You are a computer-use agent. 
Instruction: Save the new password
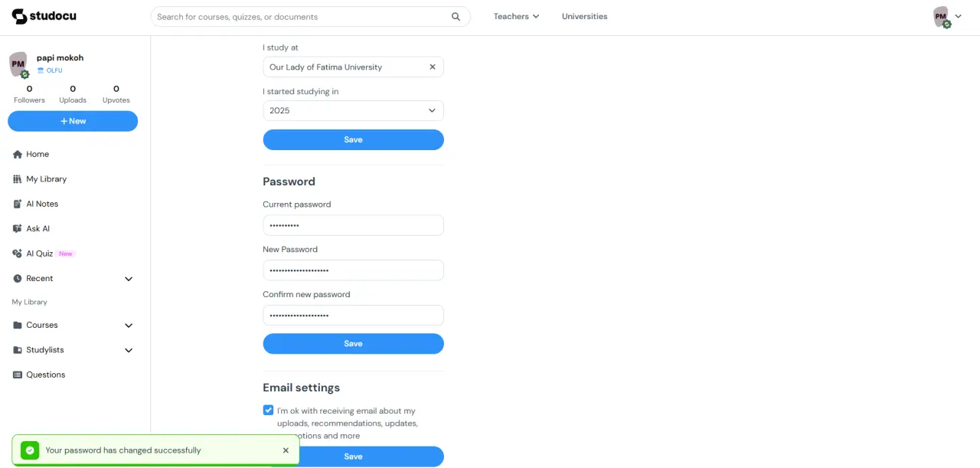pyautogui.click(x=353, y=344)
